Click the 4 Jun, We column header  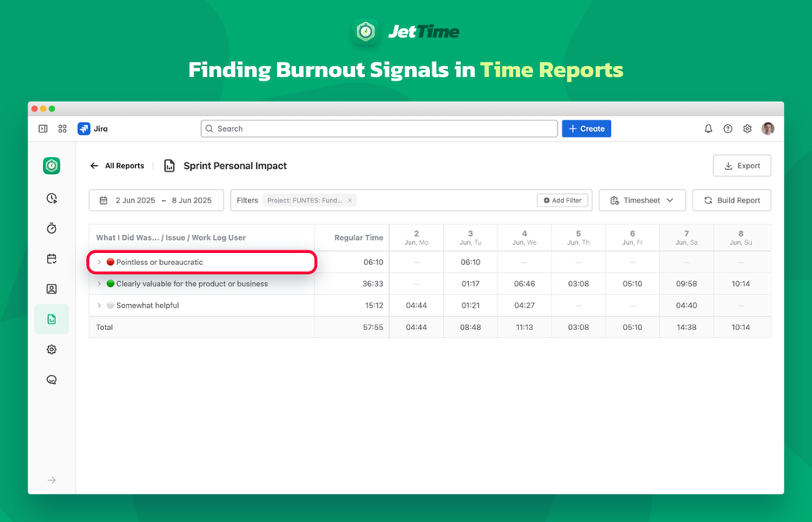pyautogui.click(x=524, y=237)
